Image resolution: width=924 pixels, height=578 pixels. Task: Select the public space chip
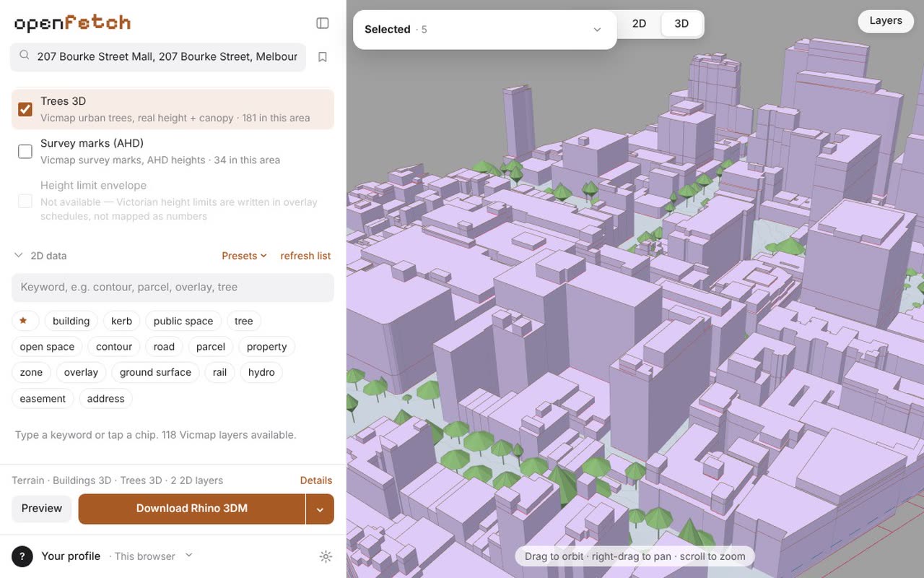pyautogui.click(x=183, y=321)
